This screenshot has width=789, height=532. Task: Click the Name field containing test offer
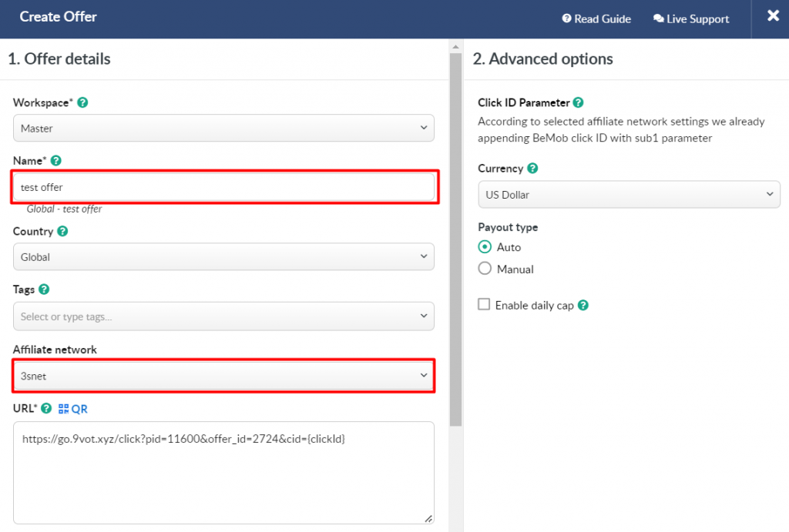tap(223, 187)
